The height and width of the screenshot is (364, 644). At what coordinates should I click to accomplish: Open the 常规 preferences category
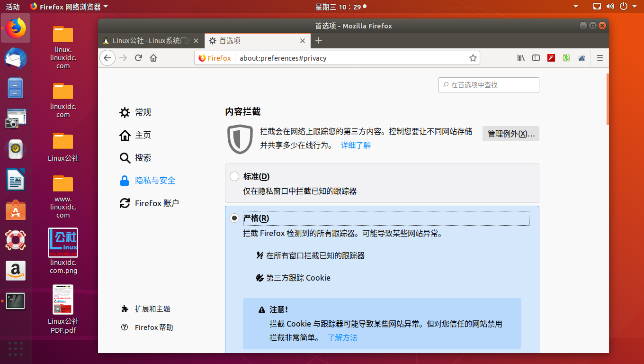(135, 112)
